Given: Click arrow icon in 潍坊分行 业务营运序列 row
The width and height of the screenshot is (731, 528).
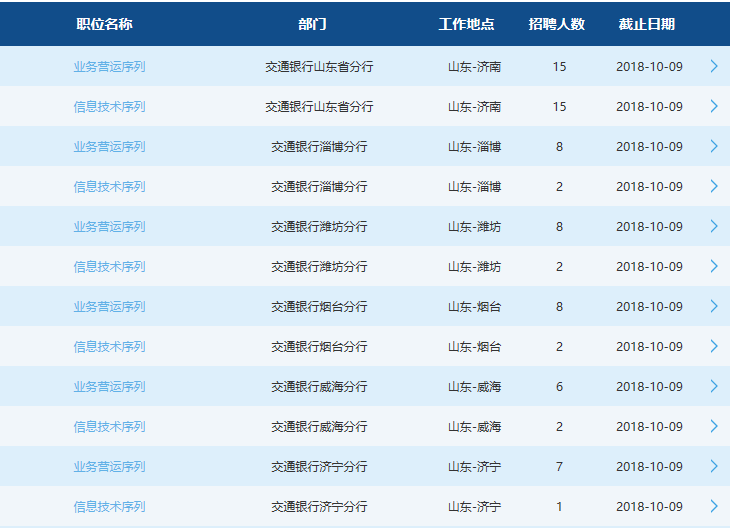Looking at the screenshot, I should point(714,226).
